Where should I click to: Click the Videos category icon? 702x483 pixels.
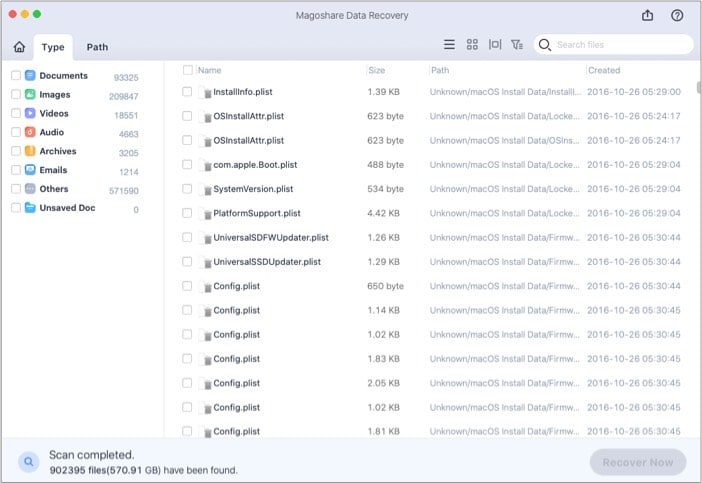tap(30, 113)
